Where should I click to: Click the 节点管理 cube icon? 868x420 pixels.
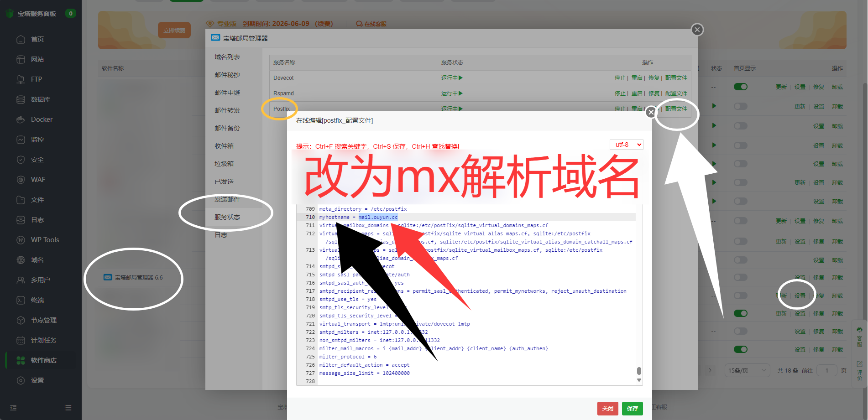coord(21,320)
